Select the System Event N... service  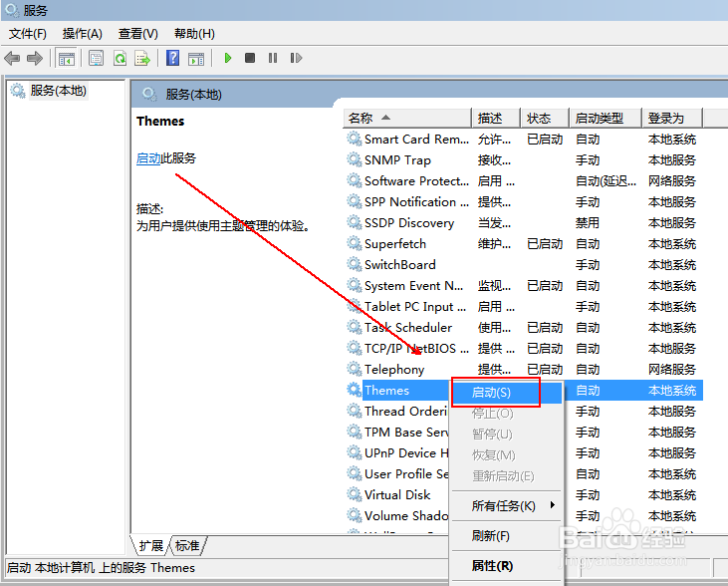[524, 286]
